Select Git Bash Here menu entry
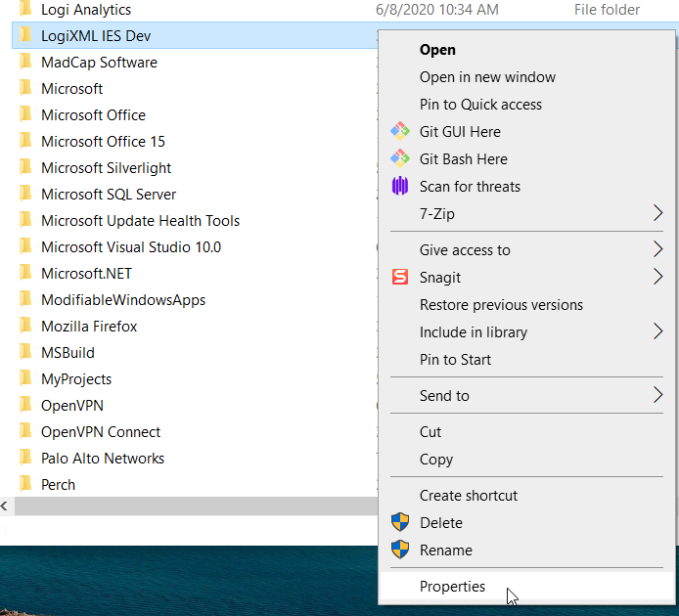This screenshot has height=616, width=679. [527, 158]
